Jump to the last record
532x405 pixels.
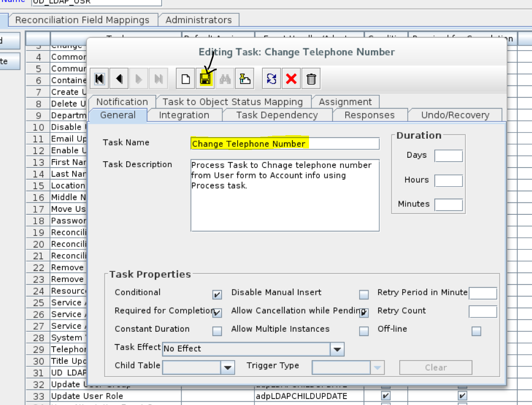pyautogui.click(x=158, y=78)
